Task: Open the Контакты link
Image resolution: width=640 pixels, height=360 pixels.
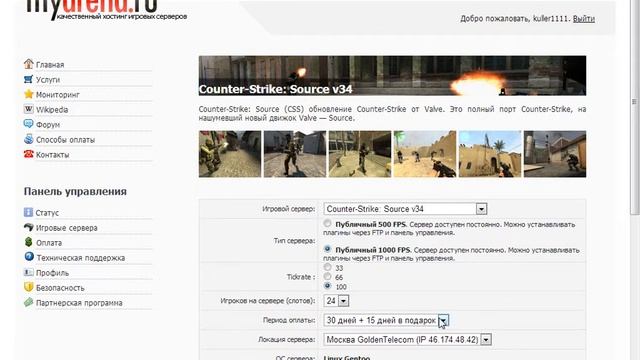Action: (52, 155)
